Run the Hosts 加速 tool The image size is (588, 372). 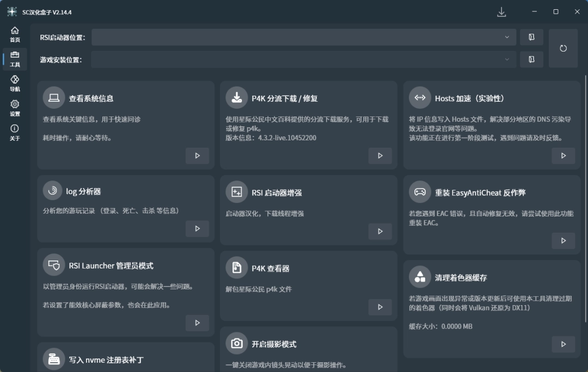click(x=563, y=155)
